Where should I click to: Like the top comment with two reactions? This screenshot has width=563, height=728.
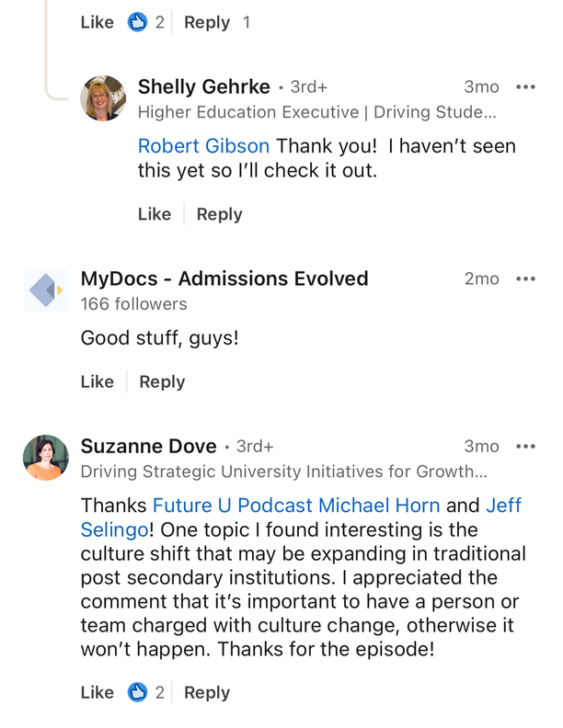pos(98,22)
